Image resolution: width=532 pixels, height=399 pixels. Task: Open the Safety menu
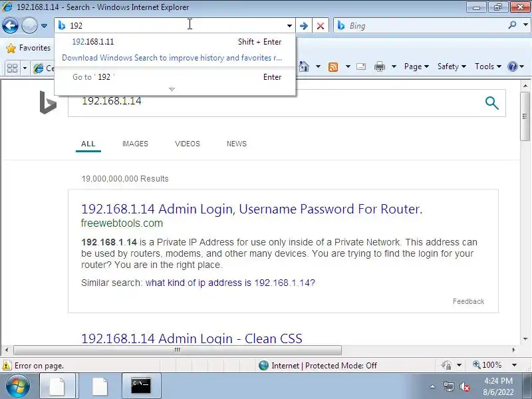point(452,66)
